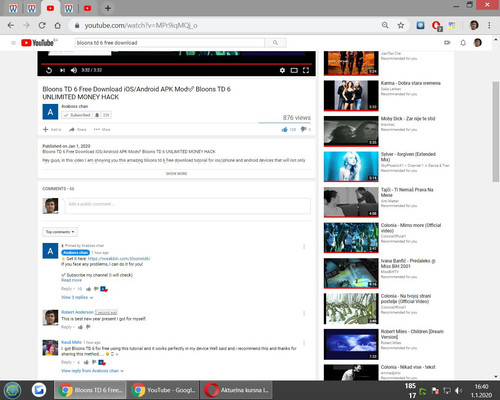Open the Top comments sort dropdown
This screenshot has height=400, width=500.
click(x=60, y=232)
